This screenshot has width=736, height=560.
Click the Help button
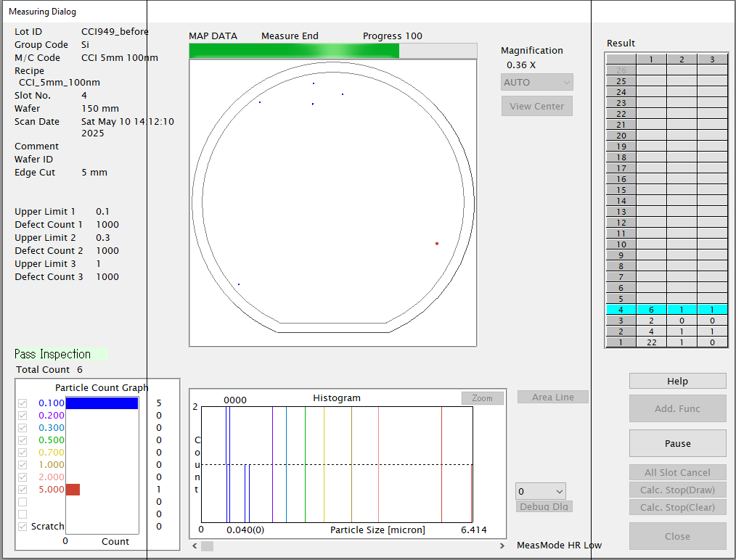[x=678, y=382]
